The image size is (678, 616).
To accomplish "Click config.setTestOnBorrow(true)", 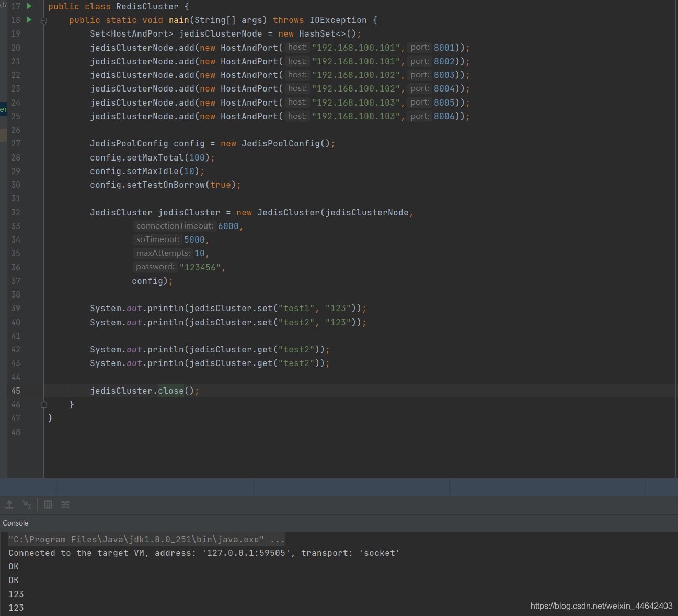I will click(x=163, y=185).
